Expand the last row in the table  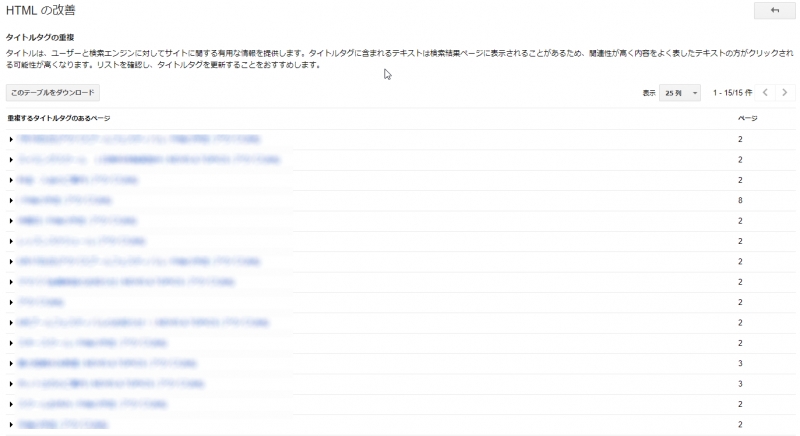pyautogui.click(x=10, y=425)
